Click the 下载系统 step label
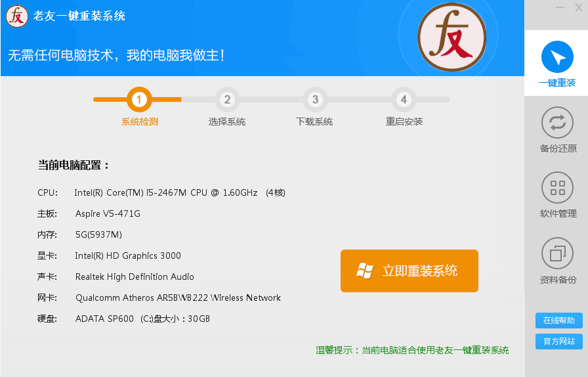 coord(314,122)
